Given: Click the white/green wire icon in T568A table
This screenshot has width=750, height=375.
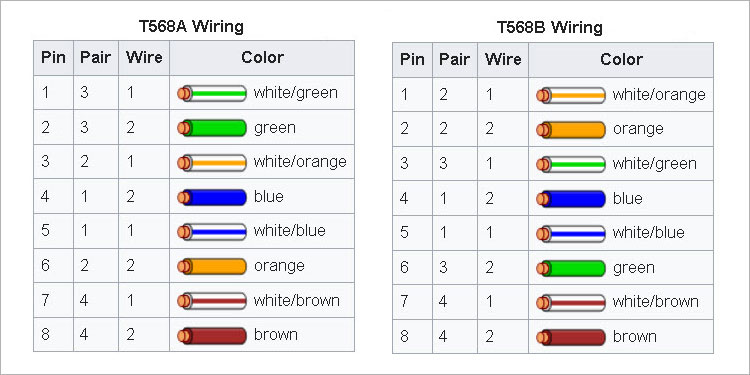Looking at the screenshot, I should 212,93.
